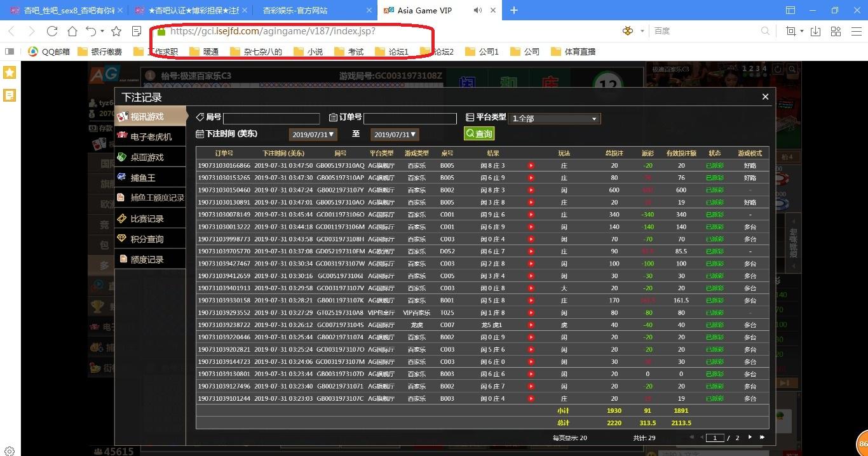868x456 pixels.
Task: Open the 视讯游戏 records tab
Action: pyautogui.click(x=151, y=116)
